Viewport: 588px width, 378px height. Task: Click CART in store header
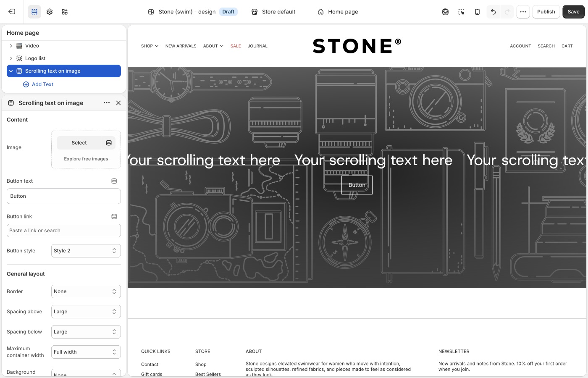[x=567, y=46]
